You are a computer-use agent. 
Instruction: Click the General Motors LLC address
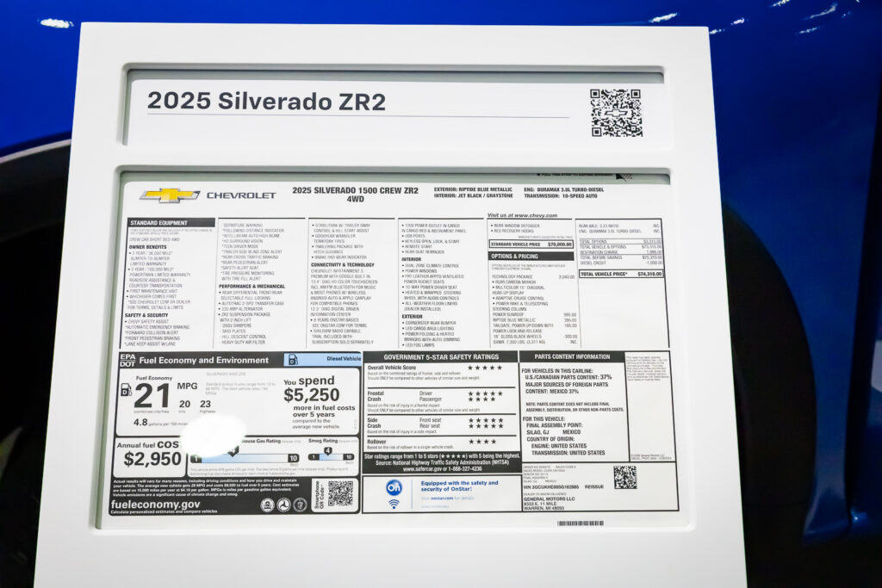[x=549, y=504]
